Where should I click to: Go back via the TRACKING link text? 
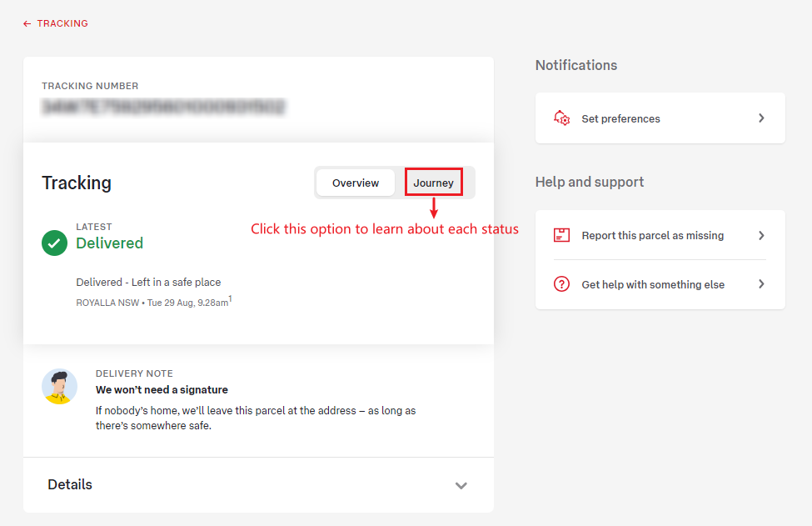[x=62, y=24]
